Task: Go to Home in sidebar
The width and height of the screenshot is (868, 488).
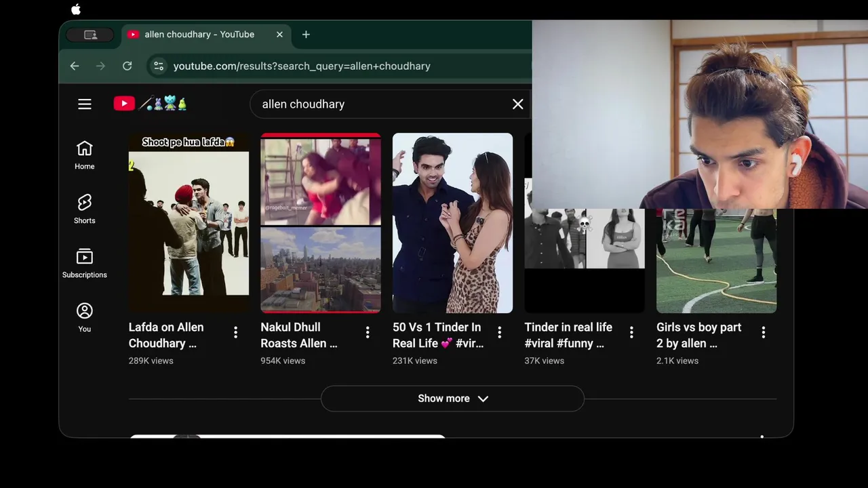Action: pyautogui.click(x=85, y=155)
